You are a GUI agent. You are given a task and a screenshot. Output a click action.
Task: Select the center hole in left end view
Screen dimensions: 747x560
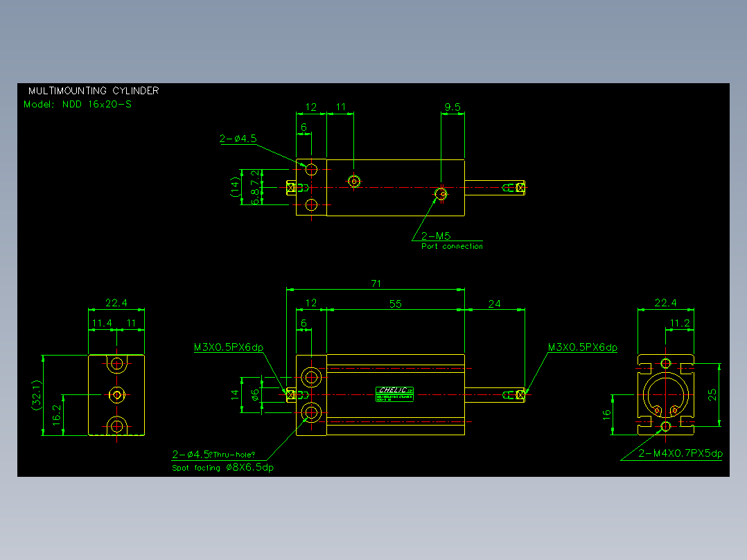click(116, 394)
